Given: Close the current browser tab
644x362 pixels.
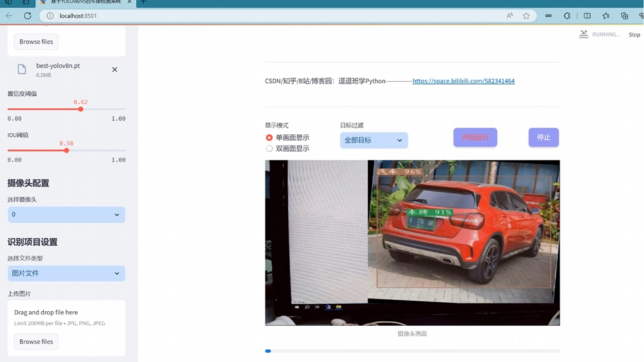Looking at the screenshot, I should (x=129, y=2).
